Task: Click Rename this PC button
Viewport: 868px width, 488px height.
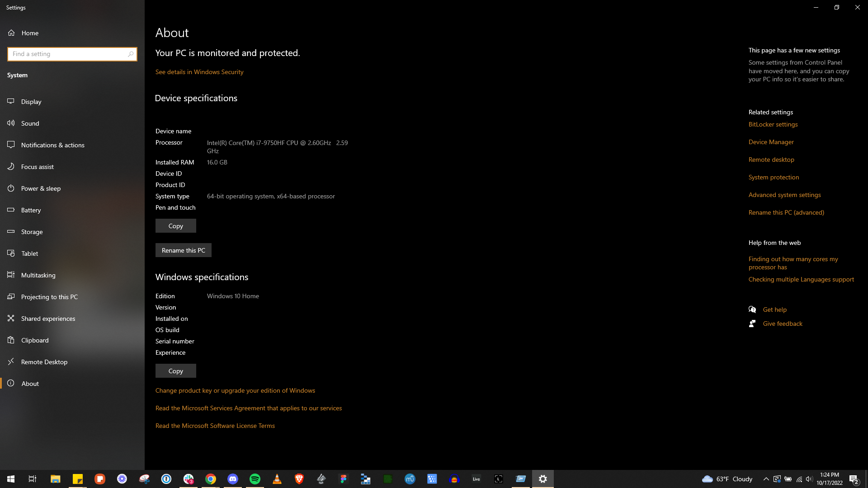Action: tap(184, 250)
